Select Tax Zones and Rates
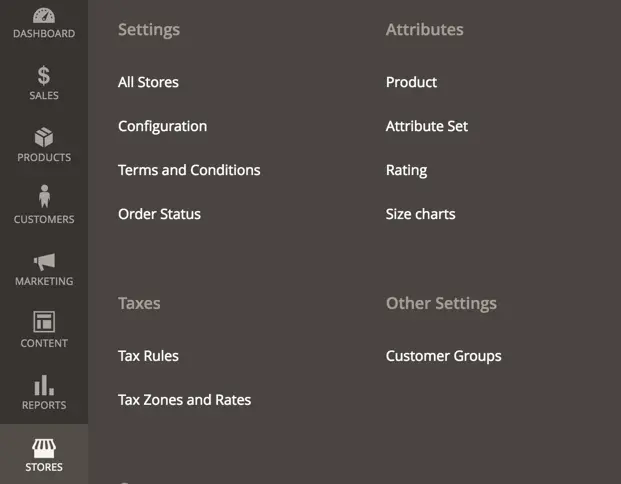The image size is (621, 484). (x=184, y=400)
